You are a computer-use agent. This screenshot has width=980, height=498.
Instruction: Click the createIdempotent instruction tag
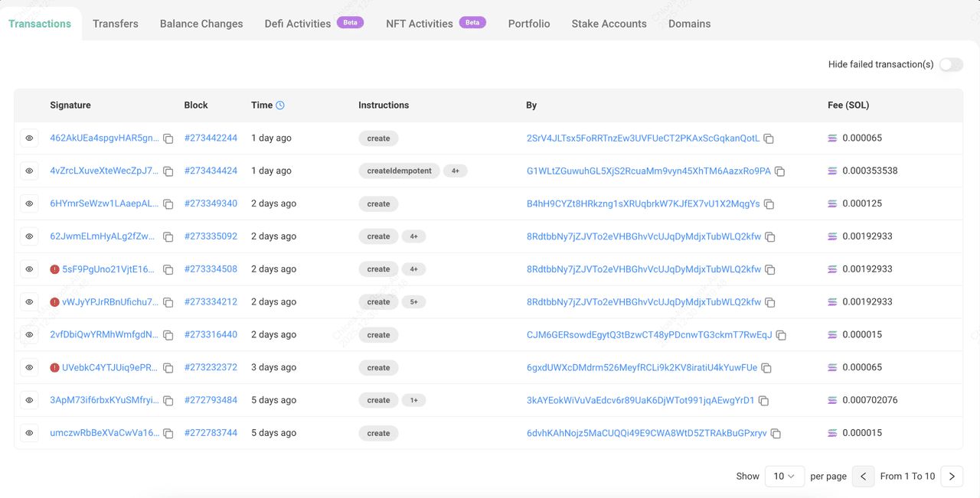coord(399,171)
